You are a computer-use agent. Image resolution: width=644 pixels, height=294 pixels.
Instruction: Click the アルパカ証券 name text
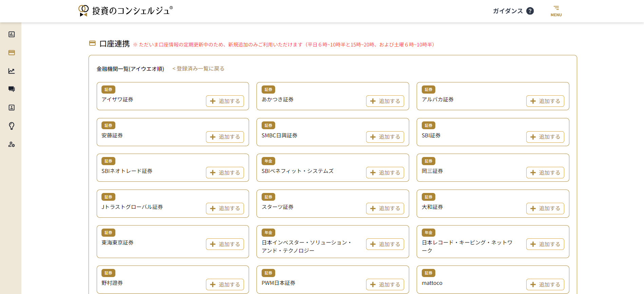pyautogui.click(x=438, y=99)
